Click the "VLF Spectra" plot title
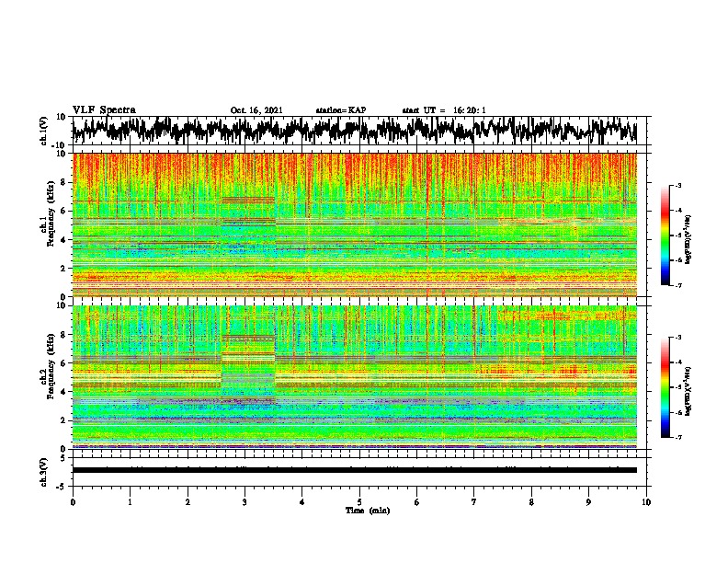This screenshot has height=563, width=728. pyautogui.click(x=104, y=109)
